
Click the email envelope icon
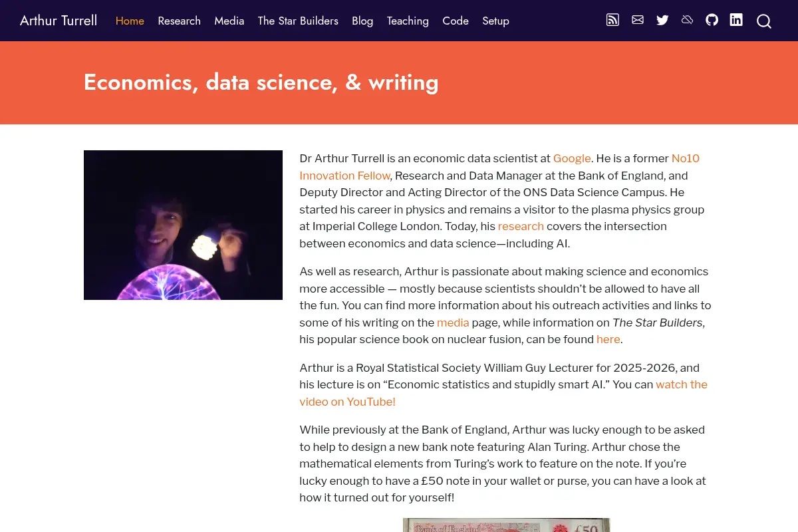pos(638,20)
